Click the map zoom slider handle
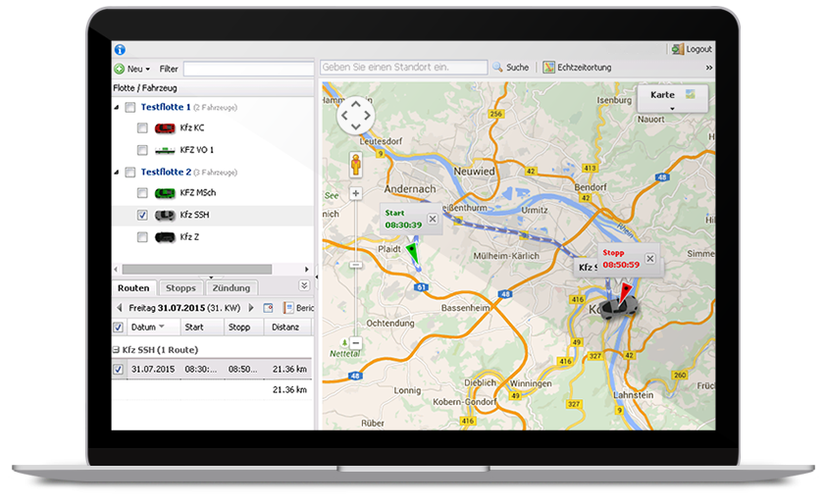824x504 pixels. [356, 266]
